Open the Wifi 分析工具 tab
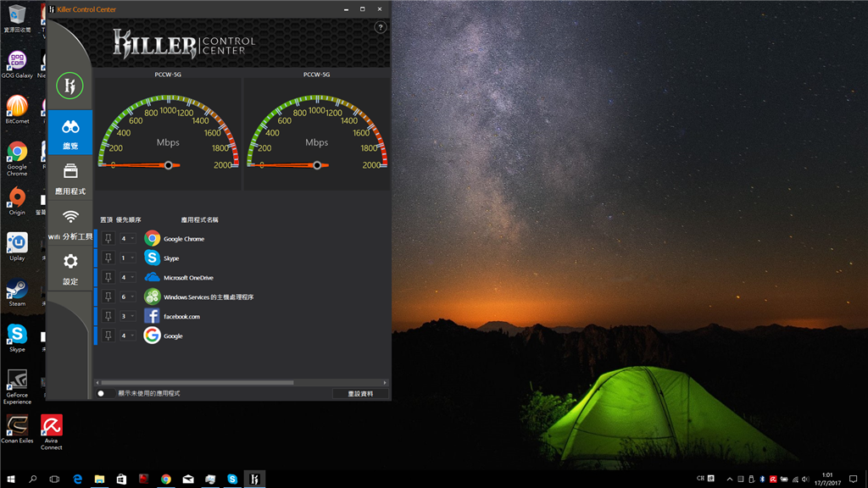The height and width of the screenshot is (488, 868). coord(70,224)
